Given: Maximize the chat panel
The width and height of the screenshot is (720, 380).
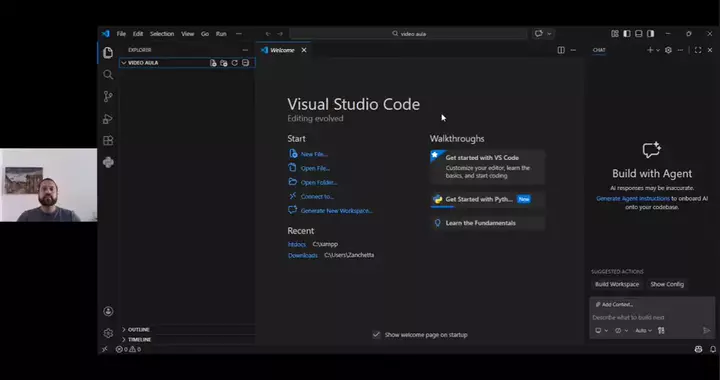Looking at the screenshot, I should pos(698,50).
